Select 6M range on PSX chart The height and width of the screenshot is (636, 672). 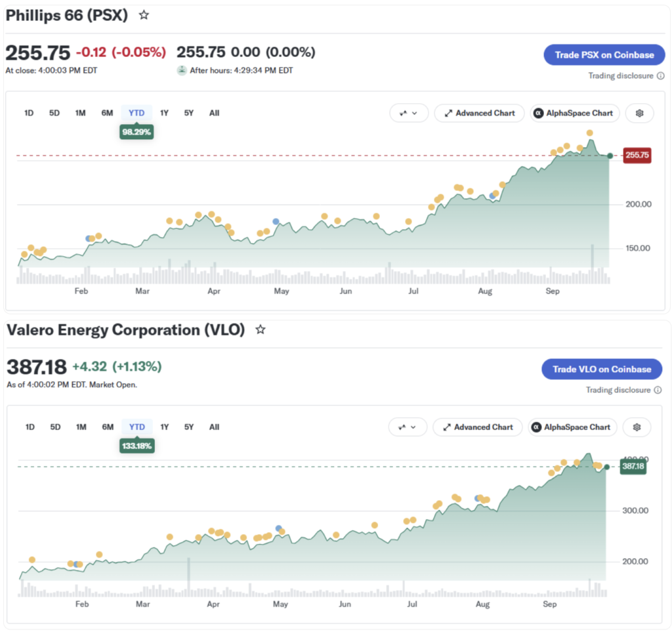pos(107,113)
